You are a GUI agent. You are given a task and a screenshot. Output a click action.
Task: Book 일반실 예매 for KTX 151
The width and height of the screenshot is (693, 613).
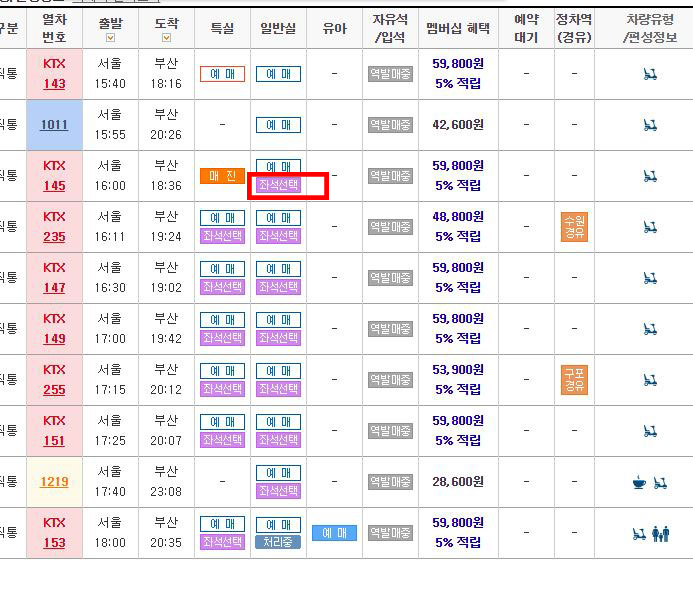(x=278, y=422)
